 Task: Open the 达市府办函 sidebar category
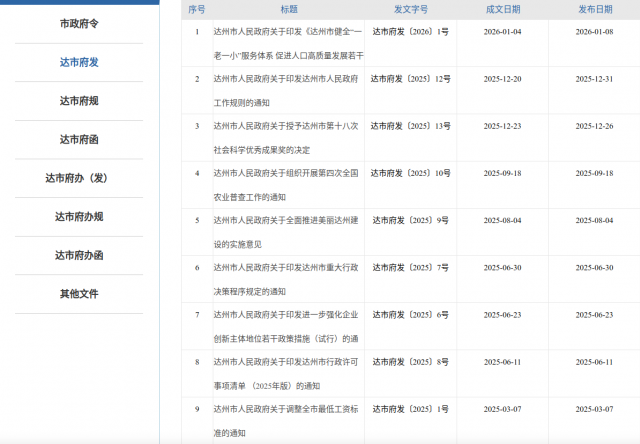79,255
